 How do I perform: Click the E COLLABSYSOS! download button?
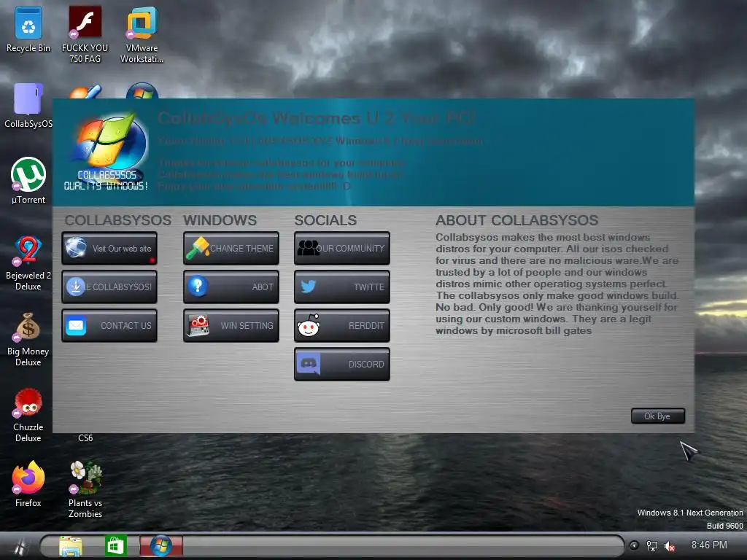tap(109, 287)
